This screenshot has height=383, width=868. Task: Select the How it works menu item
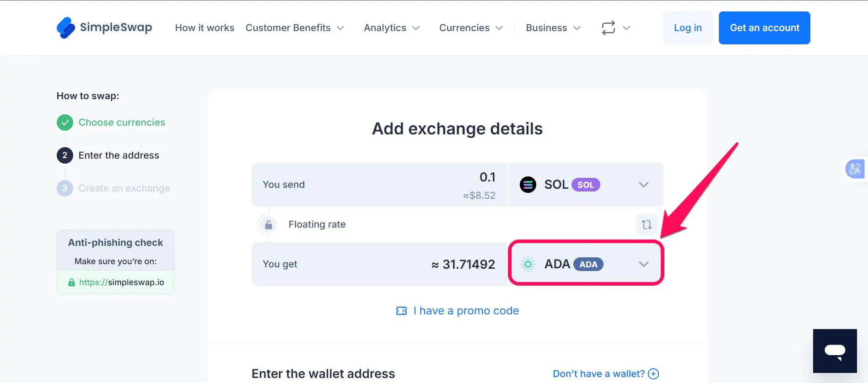pos(205,27)
